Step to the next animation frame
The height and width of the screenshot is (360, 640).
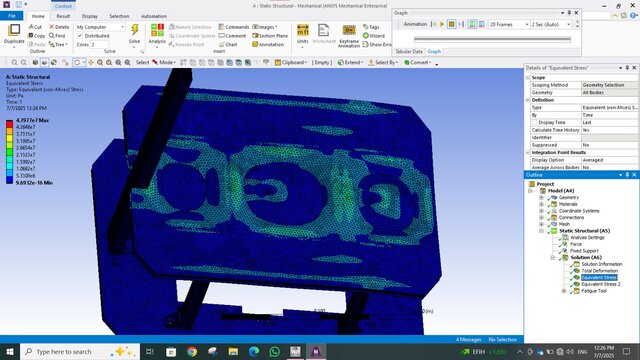click(x=461, y=24)
